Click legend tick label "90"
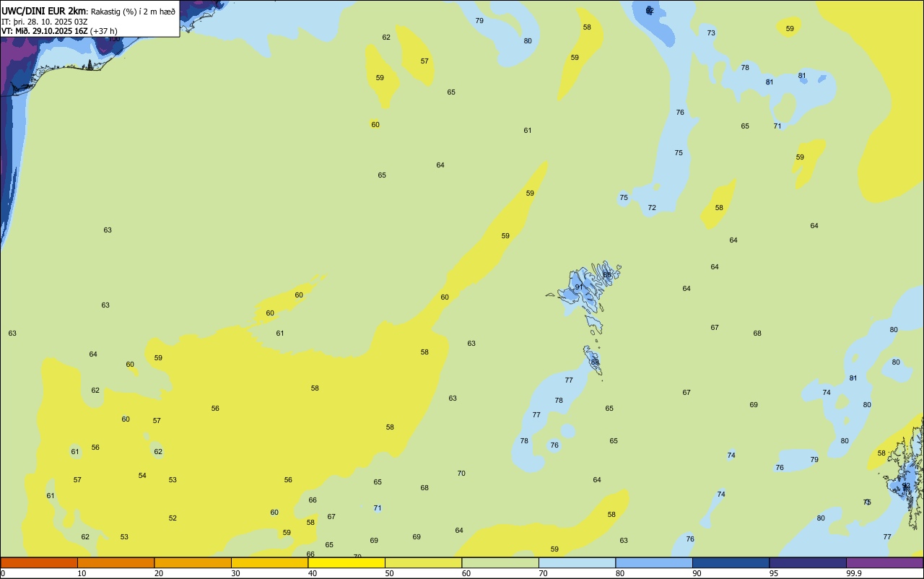 tap(697, 573)
